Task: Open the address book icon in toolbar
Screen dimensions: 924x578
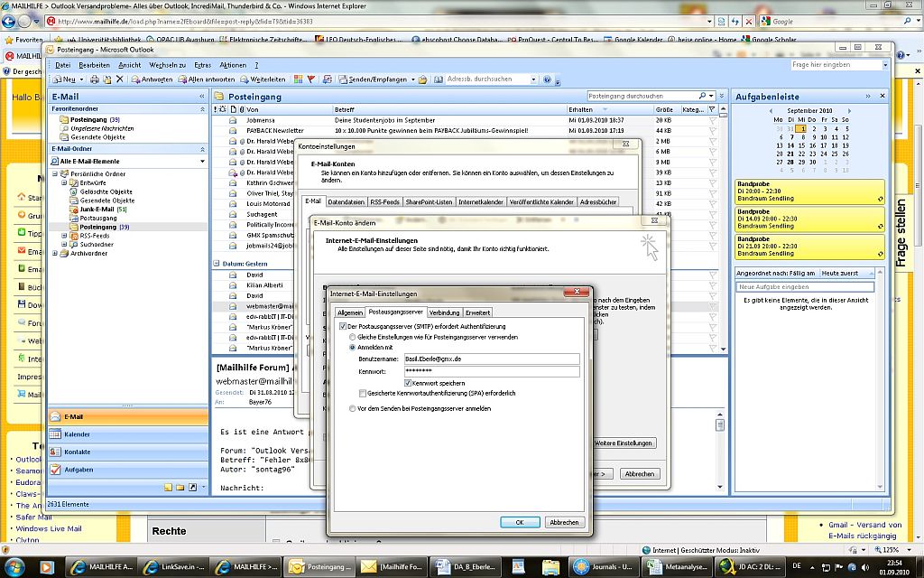Action: click(439, 79)
